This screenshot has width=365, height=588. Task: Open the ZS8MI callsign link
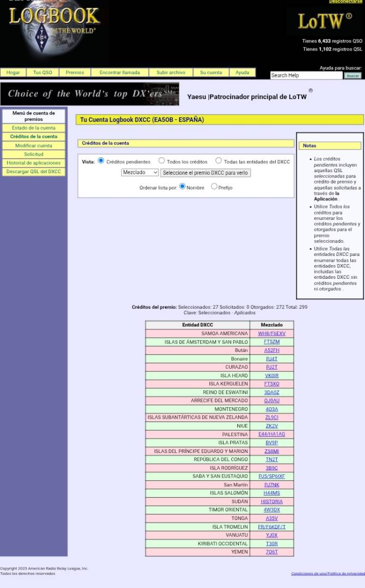click(x=271, y=451)
